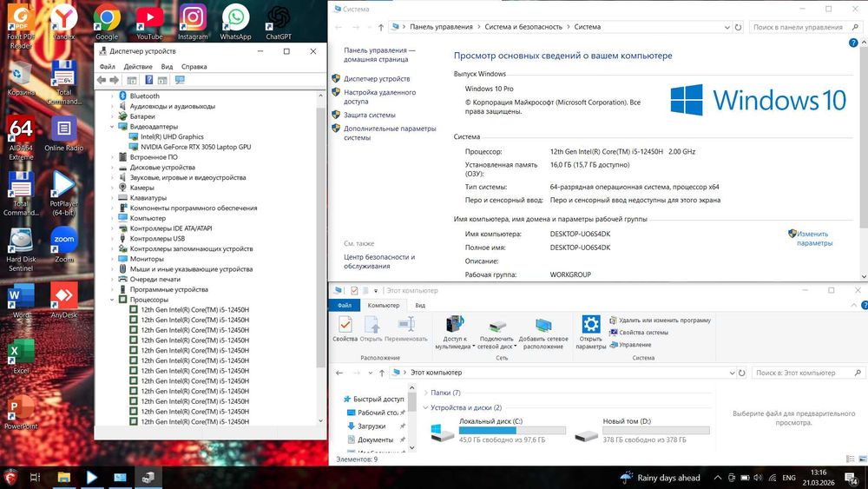
Task: Open the Действие menu in Device Manager
Action: click(138, 67)
